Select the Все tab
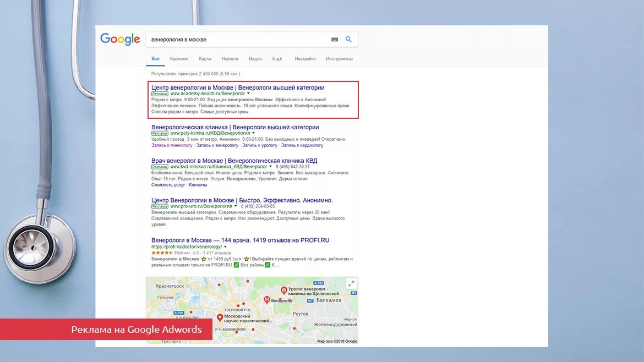This screenshot has height=362, width=644. [155, 59]
